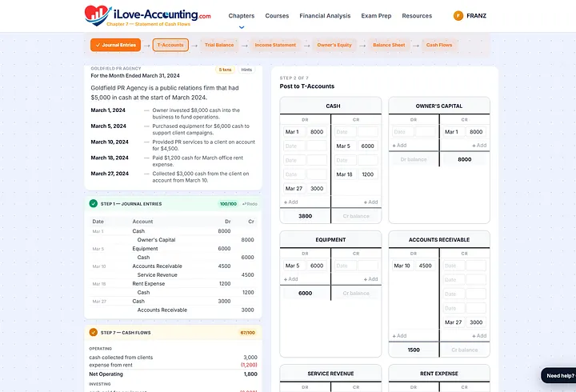Click the Rent Expense journal row
The width and height of the screenshot is (576, 392).
click(x=173, y=284)
